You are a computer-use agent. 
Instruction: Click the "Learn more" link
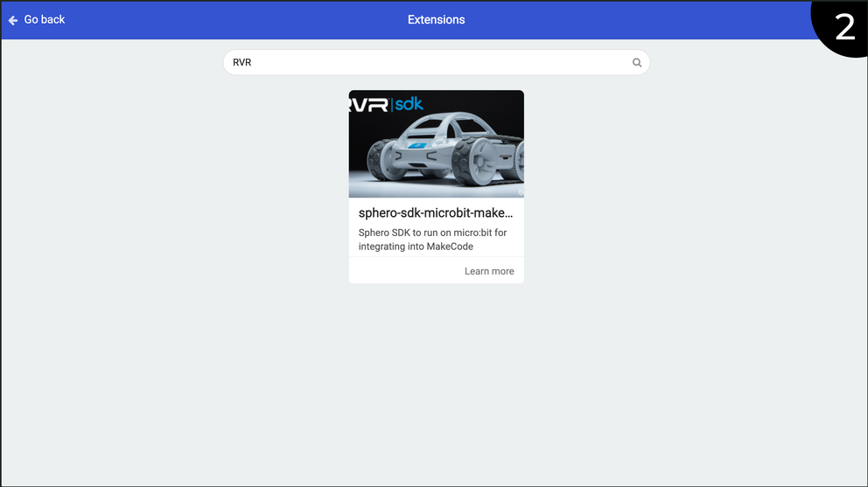pyautogui.click(x=489, y=271)
